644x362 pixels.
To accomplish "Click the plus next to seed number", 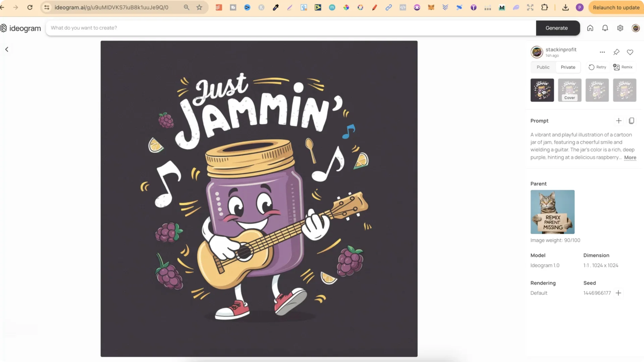I will pos(619,293).
